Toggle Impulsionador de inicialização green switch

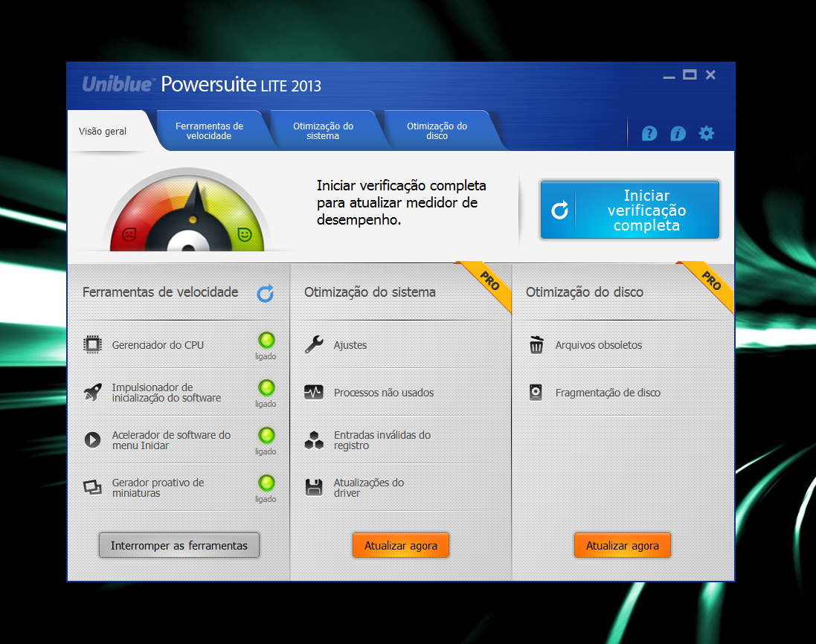pos(266,387)
